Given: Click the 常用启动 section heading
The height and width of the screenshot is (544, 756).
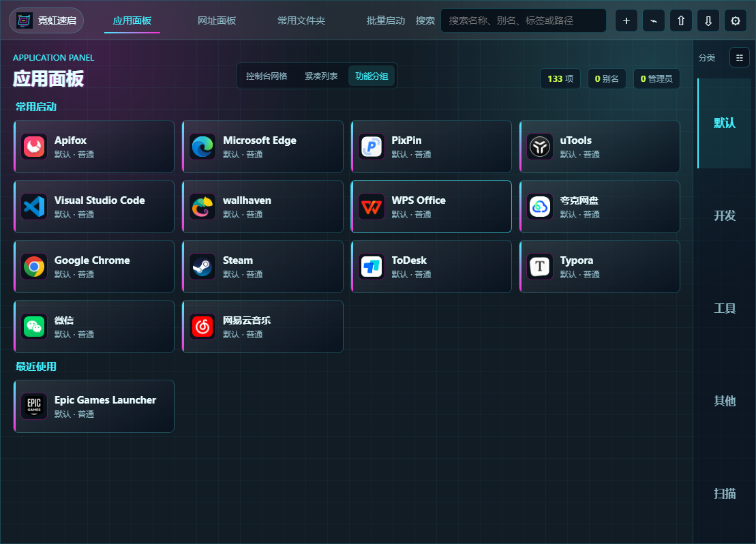Looking at the screenshot, I should [35, 106].
